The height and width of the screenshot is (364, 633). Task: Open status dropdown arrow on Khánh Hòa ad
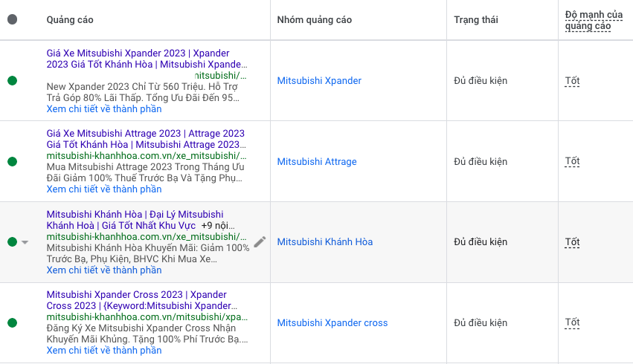(25, 242)
